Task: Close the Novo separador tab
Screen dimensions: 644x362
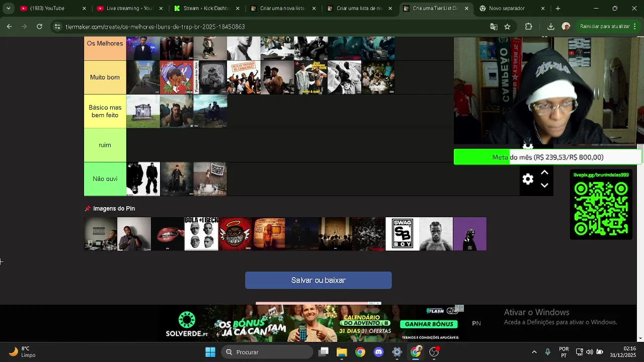Action: [x=542, y=9]
